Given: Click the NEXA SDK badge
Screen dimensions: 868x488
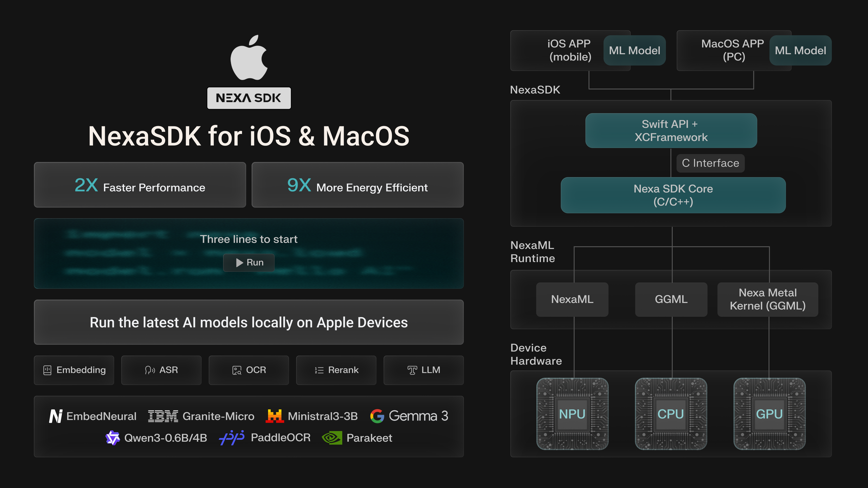Looking at the screenshot, I should tap(249, 98).
